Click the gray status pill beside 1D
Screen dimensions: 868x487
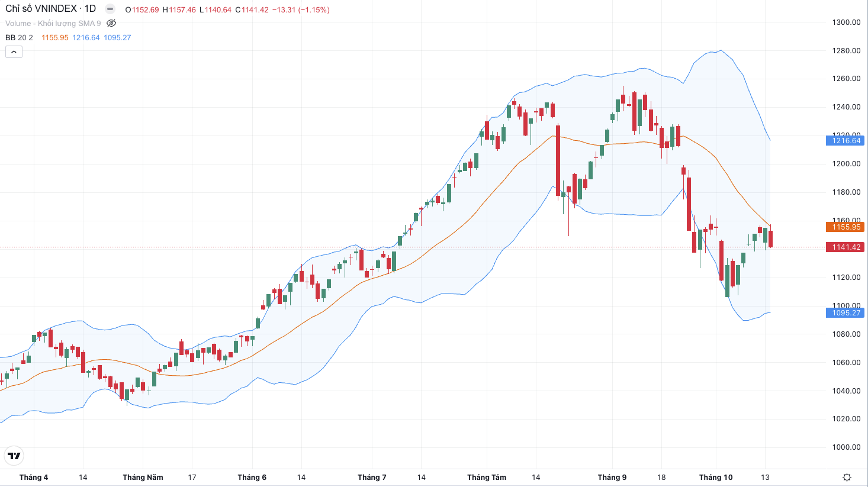110,9
